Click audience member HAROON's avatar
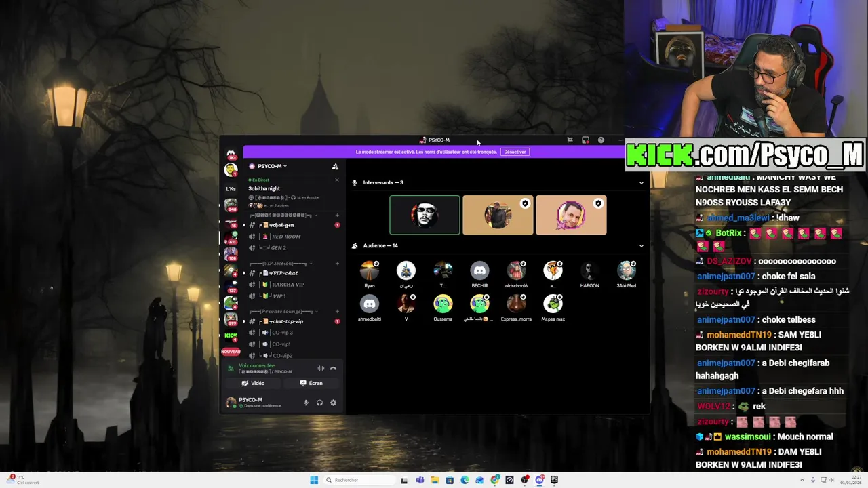Image resolution: width=868 pixels, height=488 pixels. [589, 270]
